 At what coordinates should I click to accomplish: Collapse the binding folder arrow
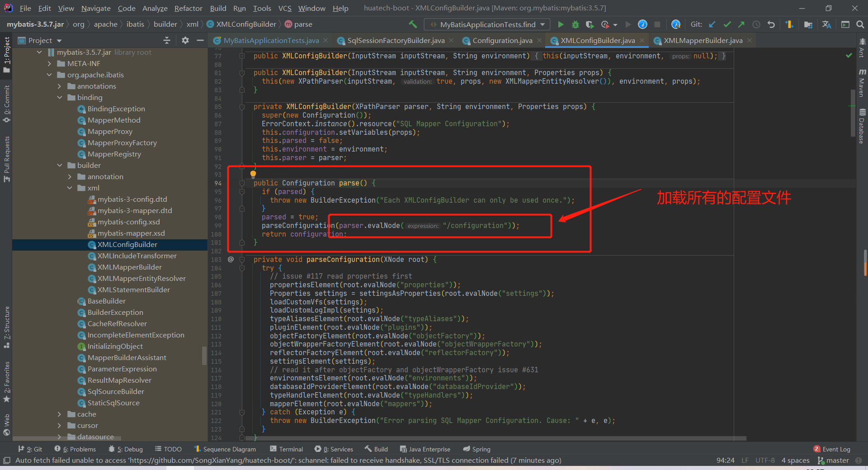pos(59,98)
